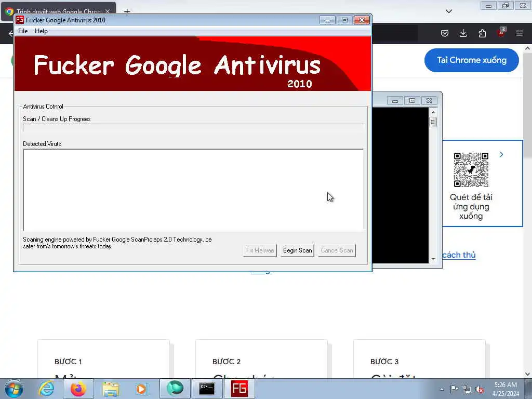Click the Cancel Scan button

coord(337,250)
